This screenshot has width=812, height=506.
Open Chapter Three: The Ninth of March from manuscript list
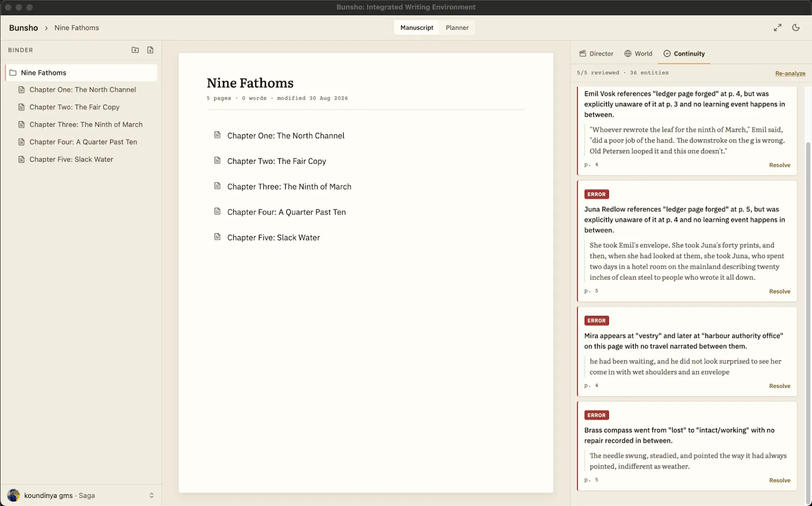(289, 187)
